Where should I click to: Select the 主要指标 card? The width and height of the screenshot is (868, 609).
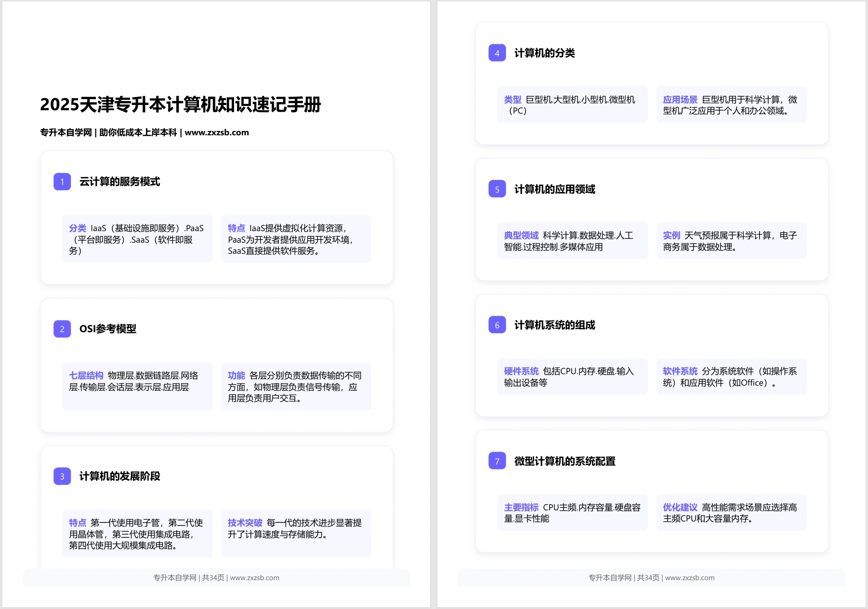pyautogui.click(x=572, y=513)
